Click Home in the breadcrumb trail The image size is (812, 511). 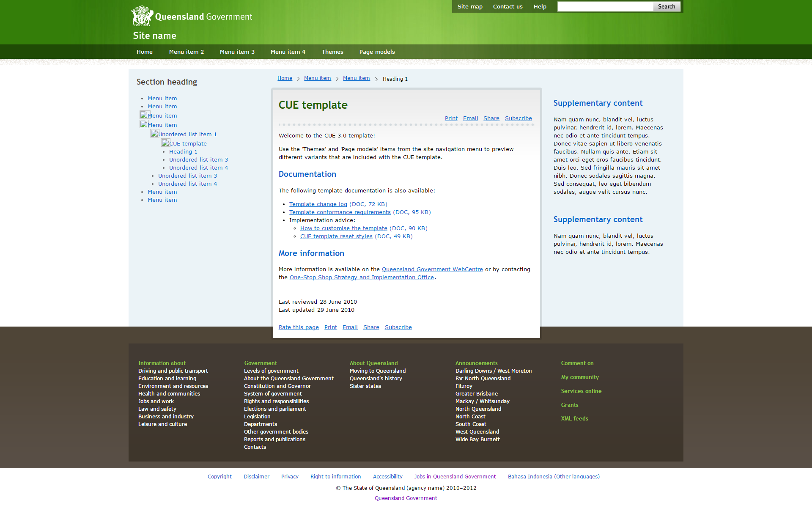click(x=285, y=78)
